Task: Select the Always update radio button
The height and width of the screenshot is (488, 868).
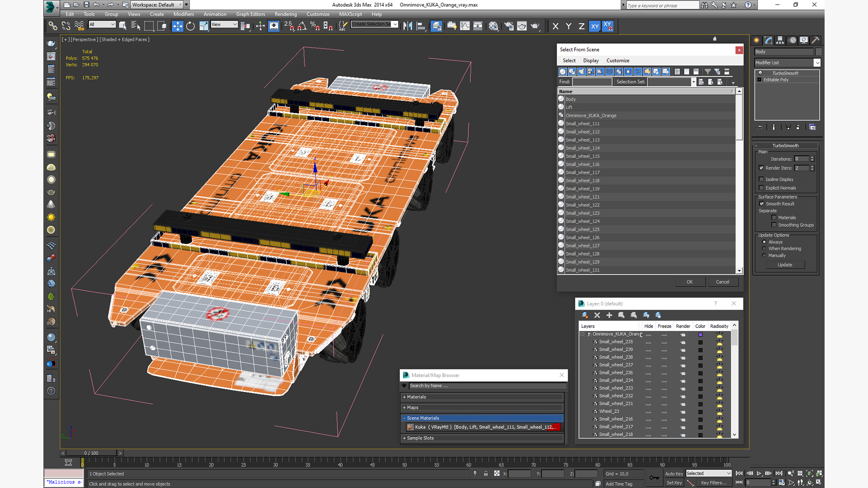Action: [764, 242]
